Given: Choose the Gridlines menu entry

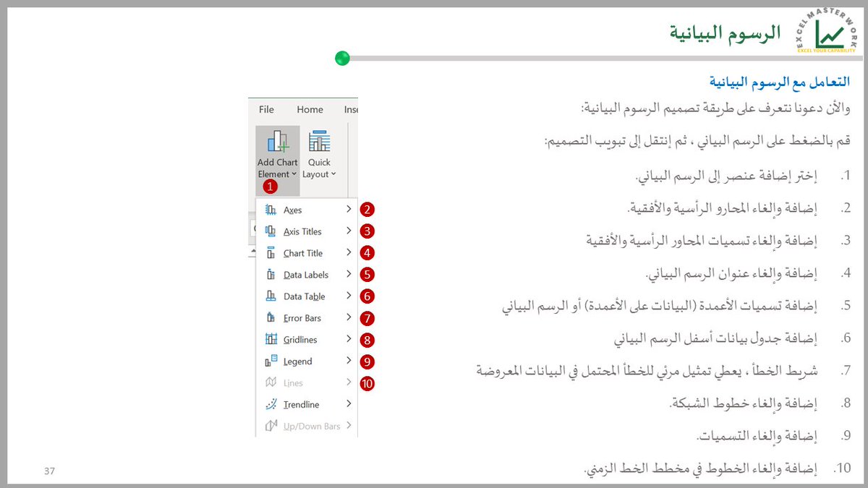Looking at the screenshot, I should click(x=307, y=339).
